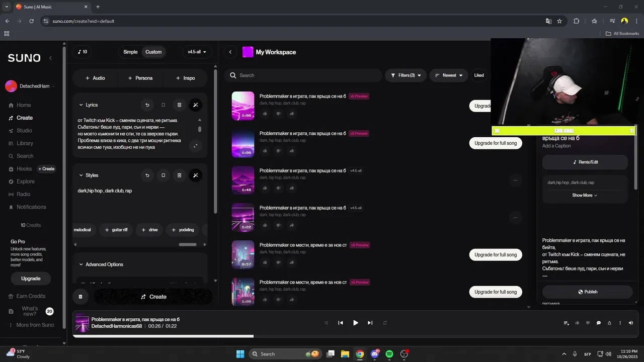Click the Publish button
The height and width of the screenshot is (362, 644).
587,292
